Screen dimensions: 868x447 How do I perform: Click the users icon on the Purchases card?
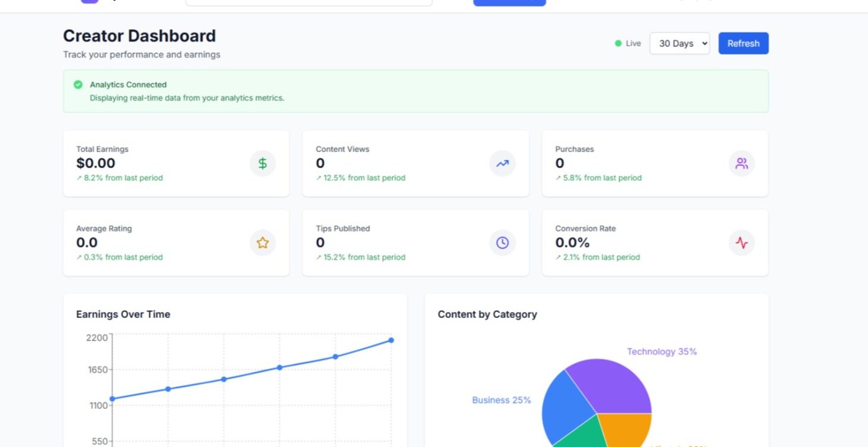click(x=741, y=163)
